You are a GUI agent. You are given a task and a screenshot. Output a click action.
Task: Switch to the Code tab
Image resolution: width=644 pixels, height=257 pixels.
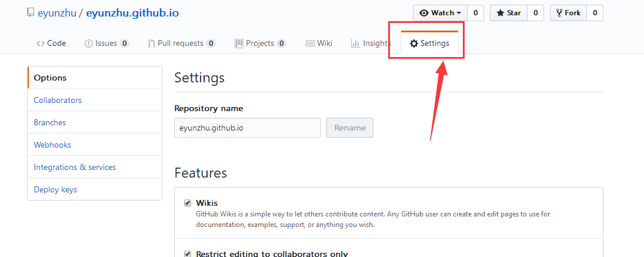point(51,43)
